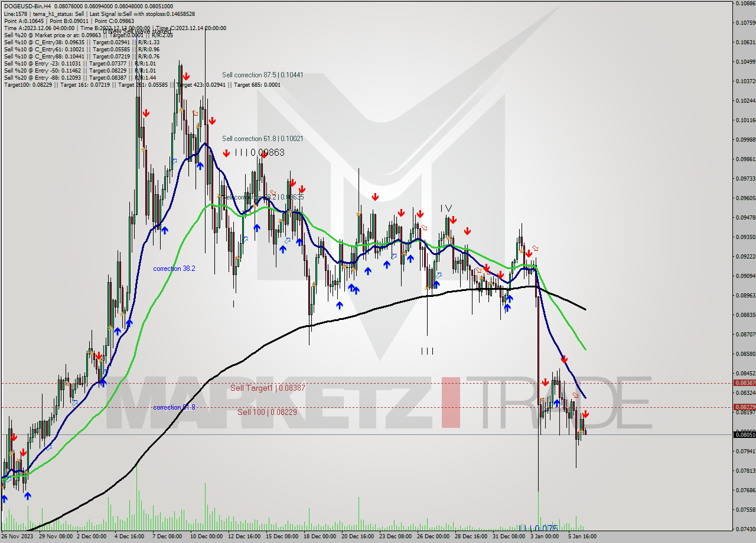The width and height of the screenshot is (756, 543).
Task: Click the red 0.08229 price tag on axis
Action: coord(744,407)
